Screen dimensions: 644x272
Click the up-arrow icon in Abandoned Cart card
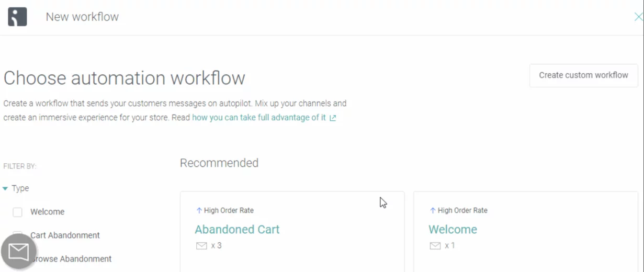(199, 210)
